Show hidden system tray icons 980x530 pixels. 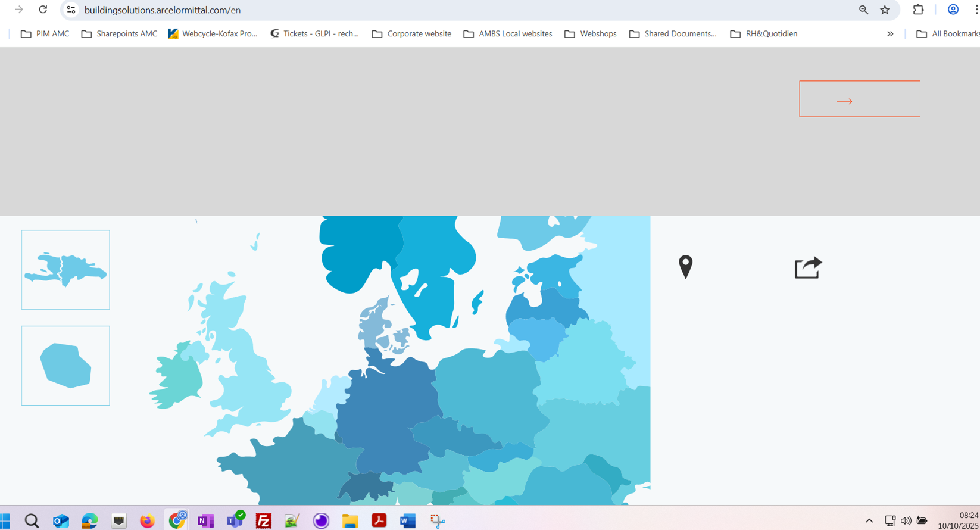869,520
